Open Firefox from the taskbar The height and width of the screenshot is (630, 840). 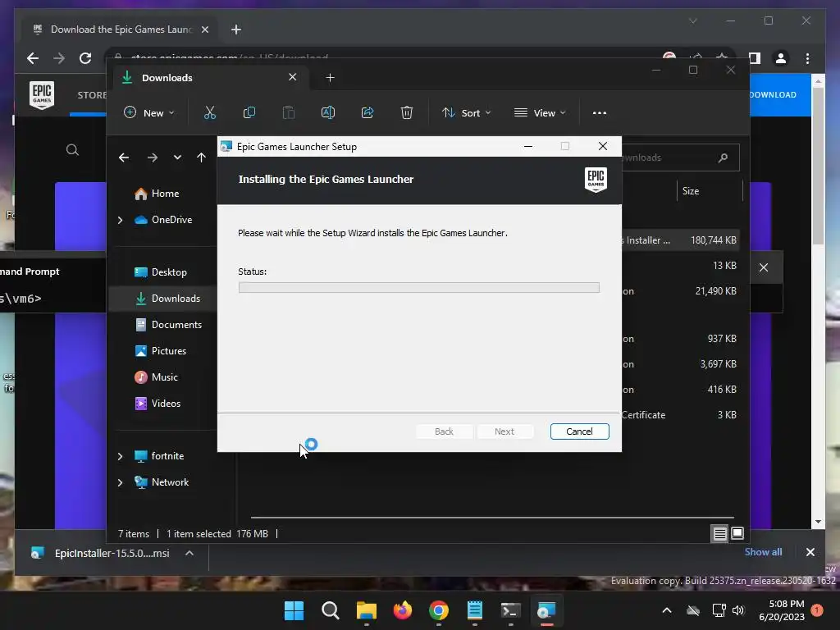click(402, 610)
